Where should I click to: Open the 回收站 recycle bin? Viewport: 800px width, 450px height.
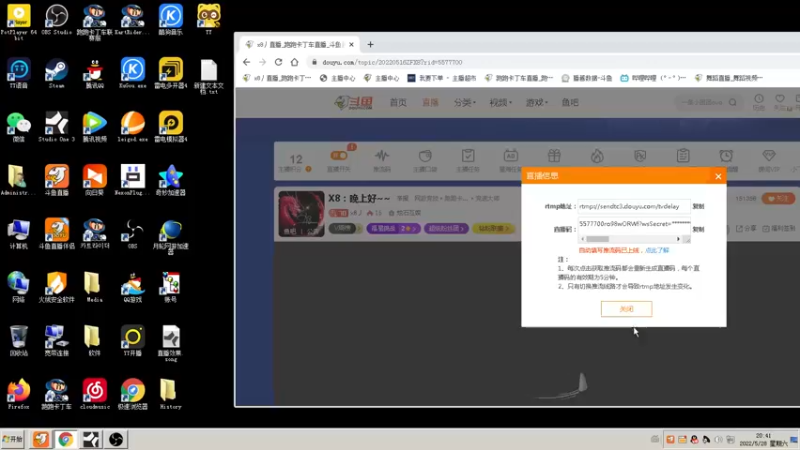(18, 341)
